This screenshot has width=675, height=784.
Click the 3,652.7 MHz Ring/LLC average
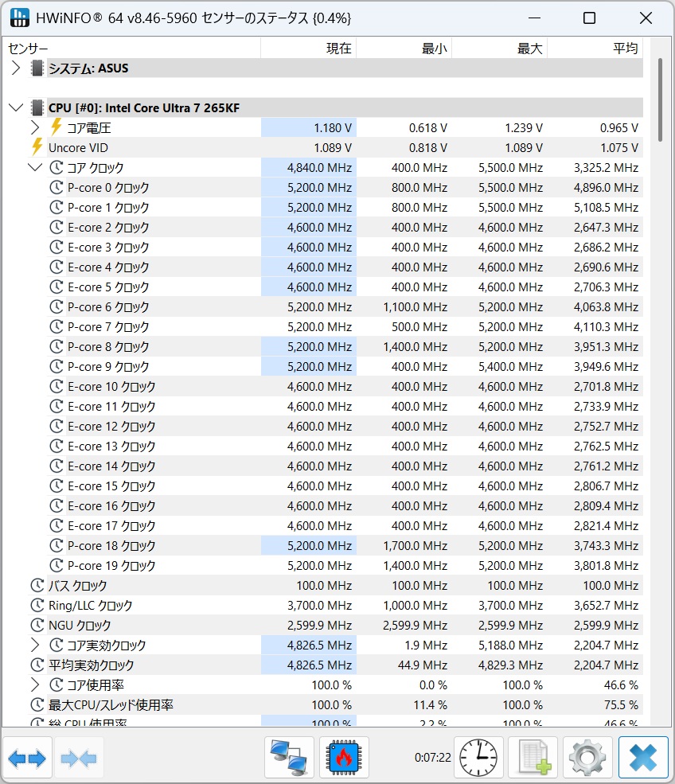(606, 605)
